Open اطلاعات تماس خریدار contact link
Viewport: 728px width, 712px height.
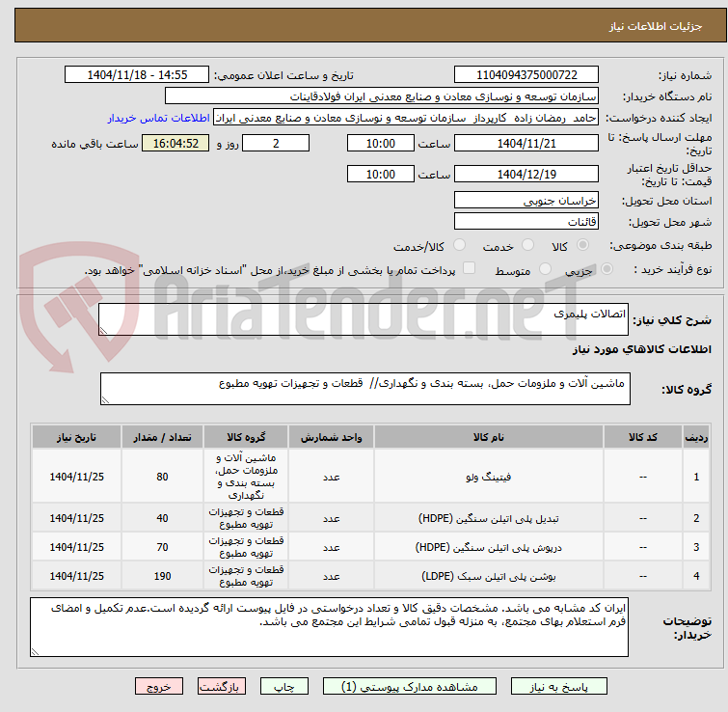[x=159, y=118]
